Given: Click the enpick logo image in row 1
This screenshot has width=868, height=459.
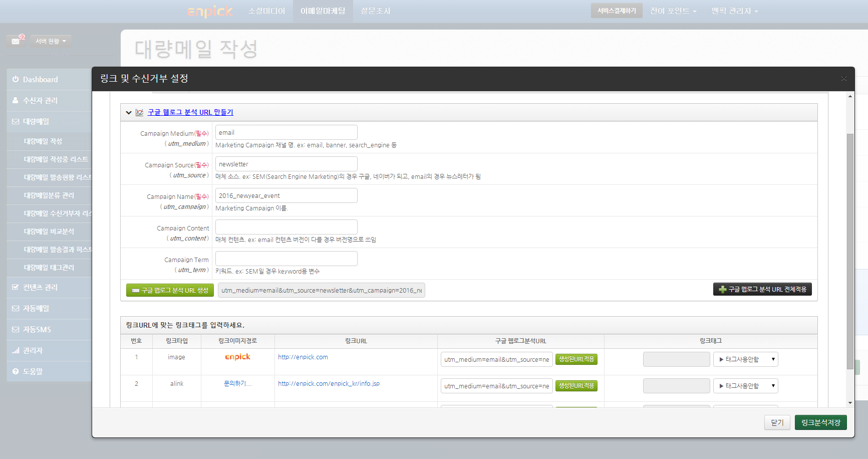Looking at the screenshot, I should pos(237,357).
